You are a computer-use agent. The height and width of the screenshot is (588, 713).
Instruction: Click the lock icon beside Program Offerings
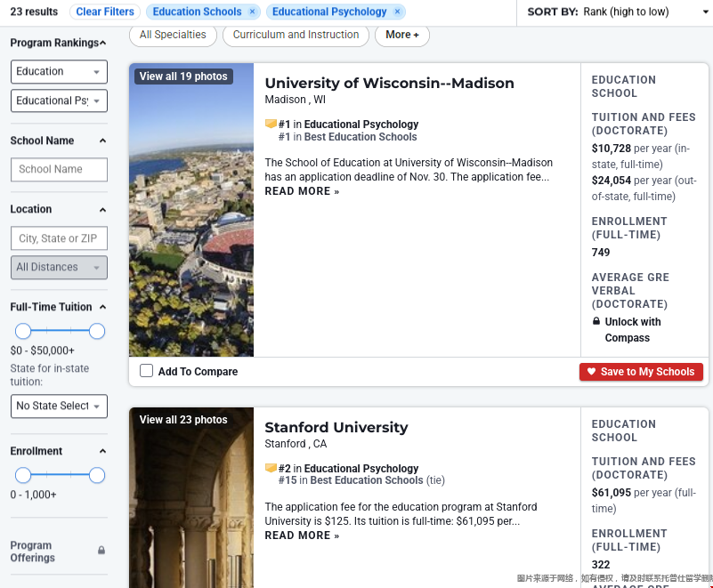(x=101, y=551)
